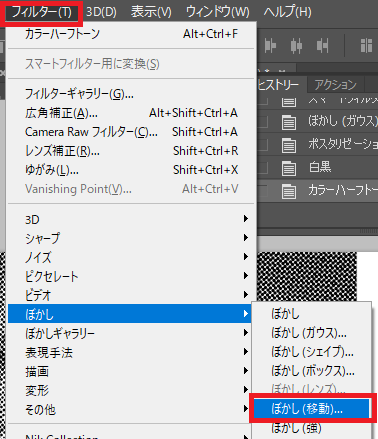The height and width of the screenshot is (439, 378).
Task: Set history brush source box for ポスタリゼーション
Action: [x=262, y=145]
